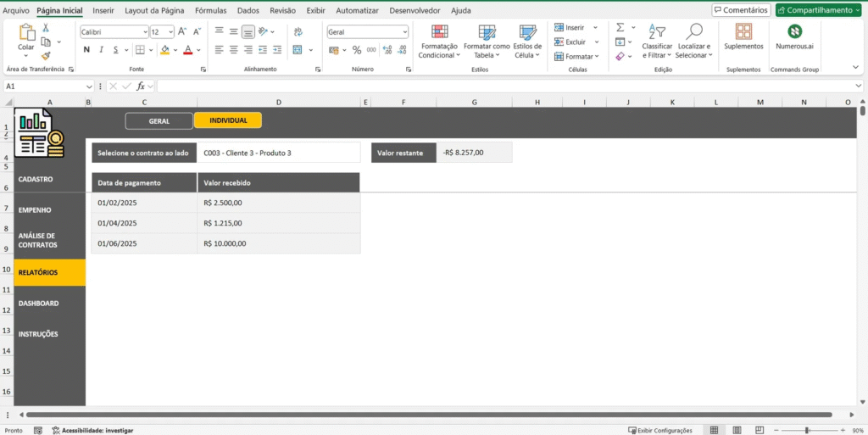The image size is (868, 435).
Task: Expand the Name Box dropdown arrow
Action: pyautogui.click(x=90, y=86)
